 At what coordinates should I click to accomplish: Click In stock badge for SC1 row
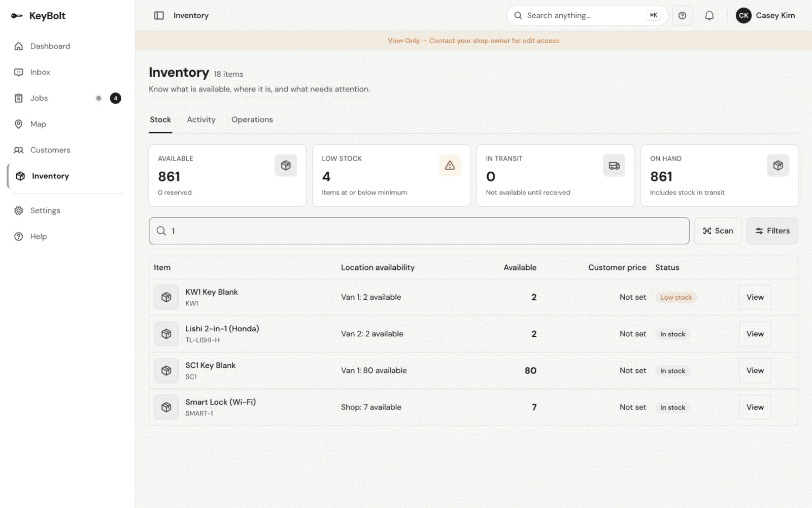click(x=672, y=371)
